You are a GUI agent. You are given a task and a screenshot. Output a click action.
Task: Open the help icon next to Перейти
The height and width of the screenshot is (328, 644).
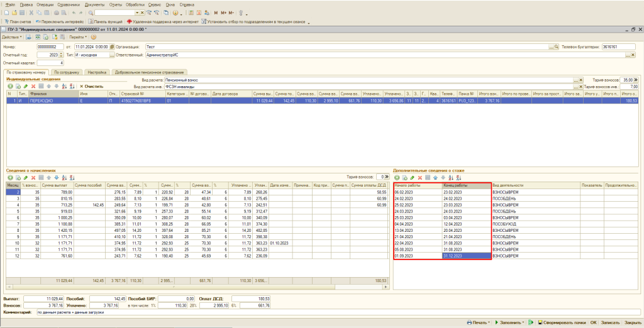click(x=95, y=37)
